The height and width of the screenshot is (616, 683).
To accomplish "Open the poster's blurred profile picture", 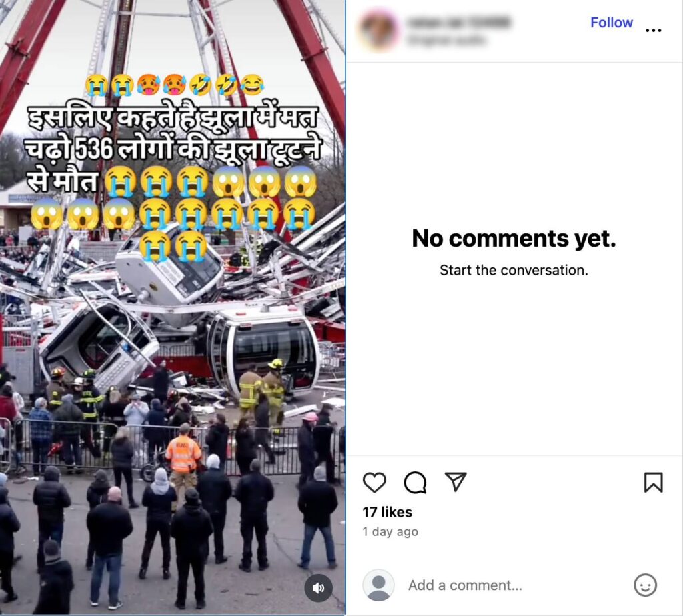I will click(378, 29).
